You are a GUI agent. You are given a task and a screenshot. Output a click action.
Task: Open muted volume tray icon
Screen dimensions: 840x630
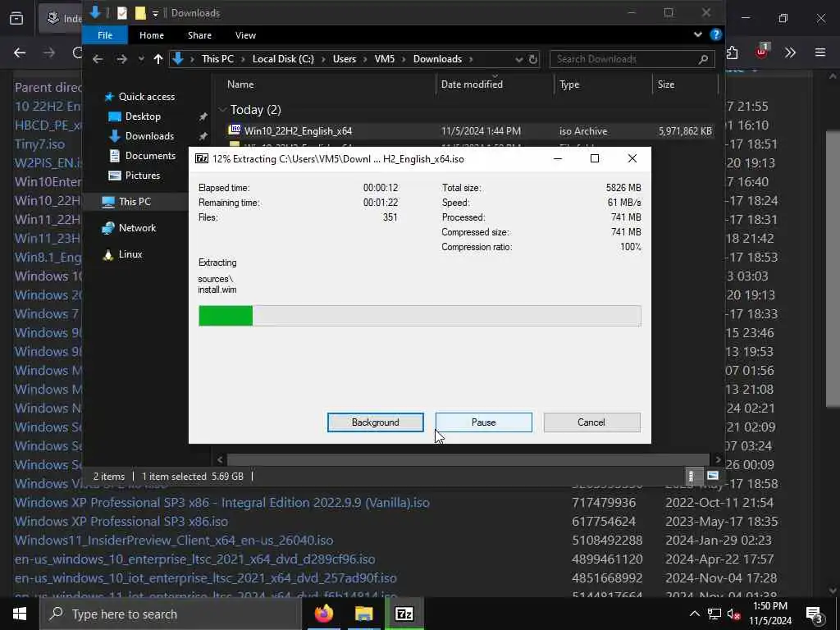pos(734,614)
